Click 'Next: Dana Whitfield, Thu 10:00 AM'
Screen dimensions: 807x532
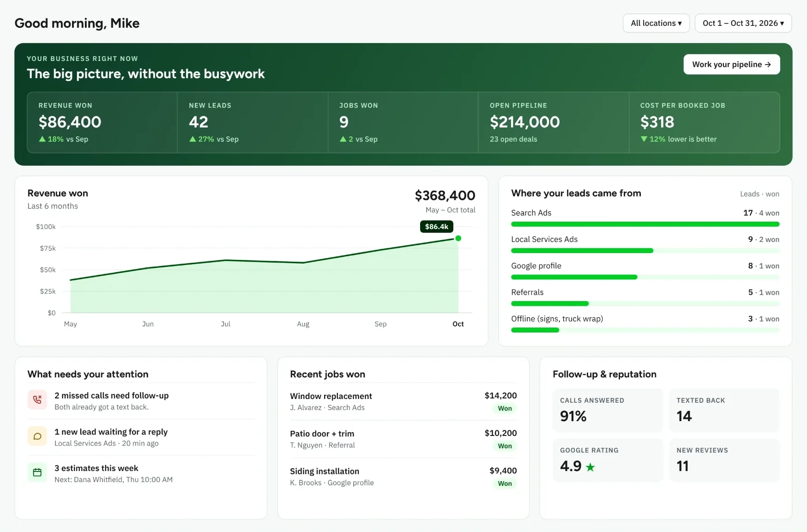pos(114,480)
